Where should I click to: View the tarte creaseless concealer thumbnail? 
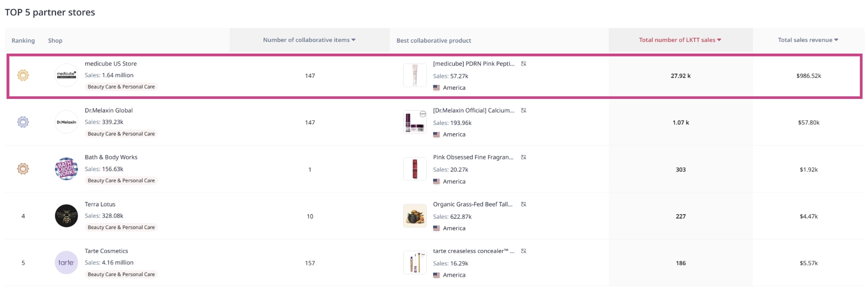point(415,263)
